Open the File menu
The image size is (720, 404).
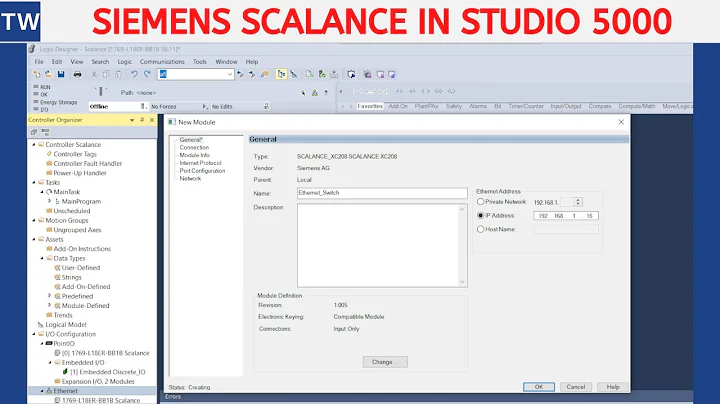39,62
